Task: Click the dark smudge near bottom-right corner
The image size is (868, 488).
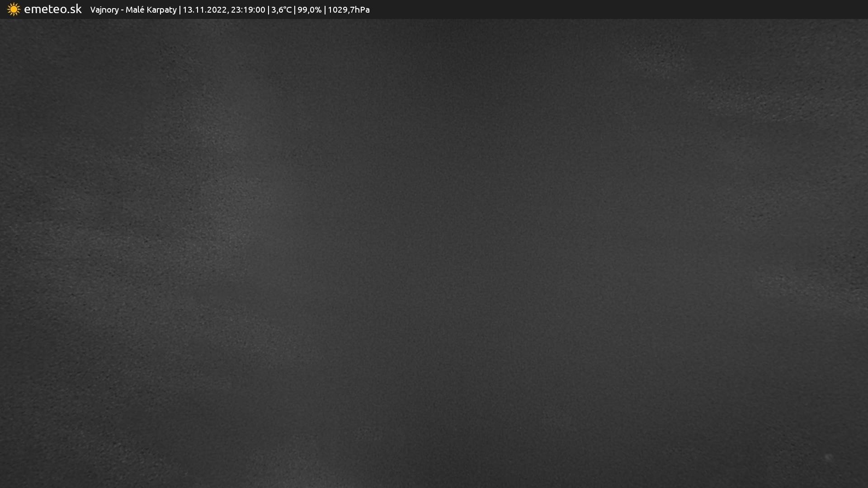Action: pyautogui.click(x=829, y=458)
